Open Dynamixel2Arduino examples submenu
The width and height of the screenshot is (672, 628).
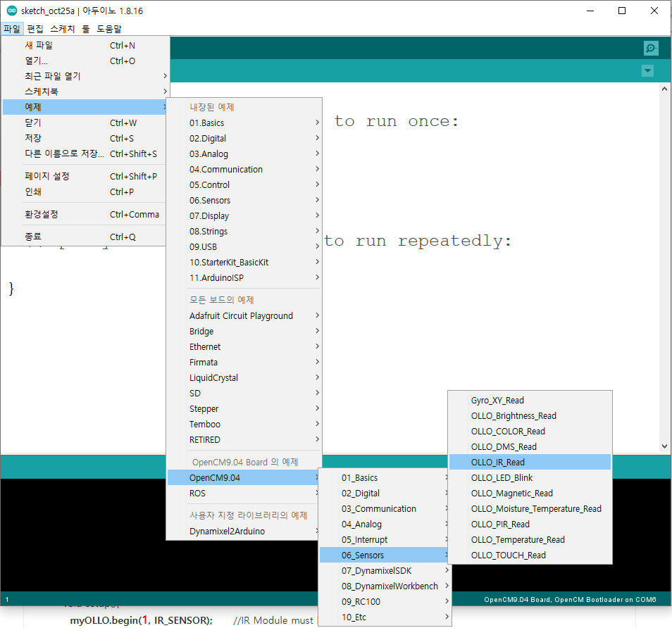[x=244, y=531]
